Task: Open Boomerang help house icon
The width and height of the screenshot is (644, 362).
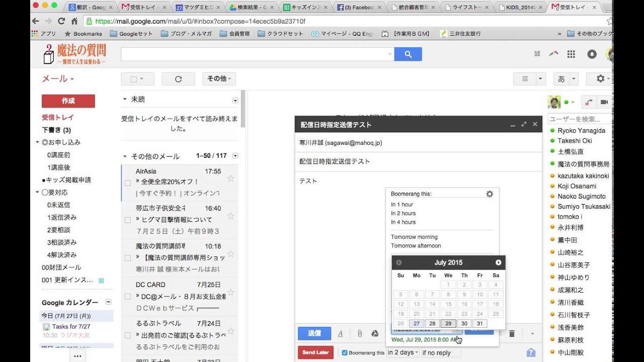Action: [x=531, y=352]
